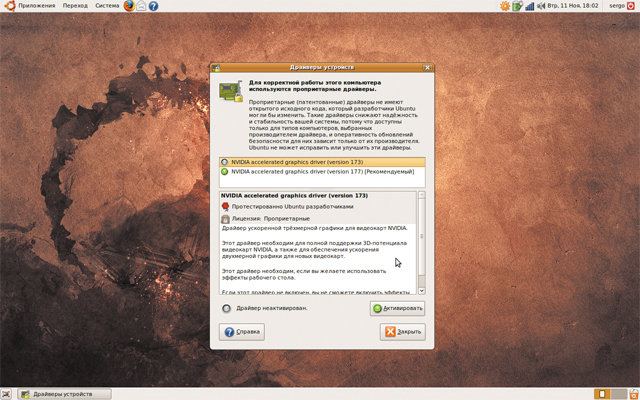Image resolution: width=640 pixels, height=400 pixels.
Task: Click 'Протестированно Ubuntu разработчиками' text
Action: [x=292, y=207]
